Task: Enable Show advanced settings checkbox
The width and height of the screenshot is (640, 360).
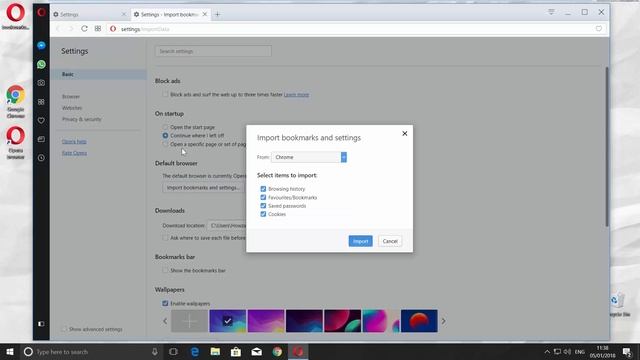Action: point(64,329)
